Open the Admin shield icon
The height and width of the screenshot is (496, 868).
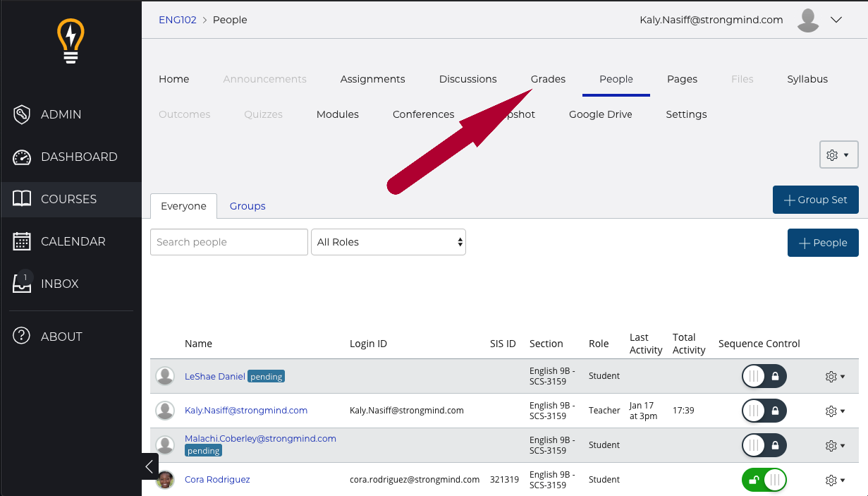point(22,114)
